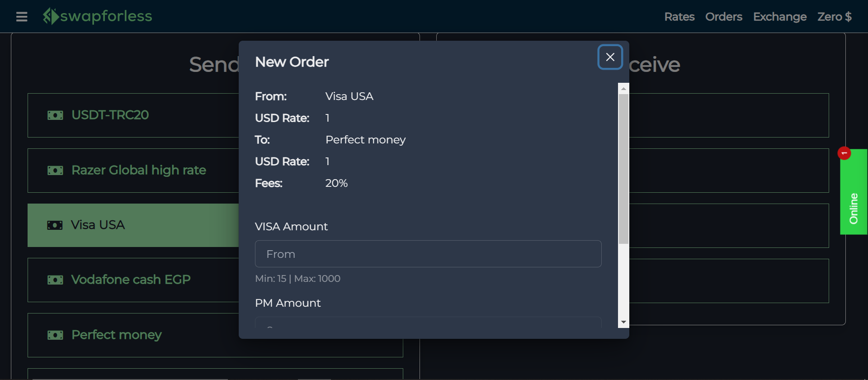Image resolution: width=868 pixels, height=380 pixels.
Task: Open the Rates page
Action: coord(679,17)
